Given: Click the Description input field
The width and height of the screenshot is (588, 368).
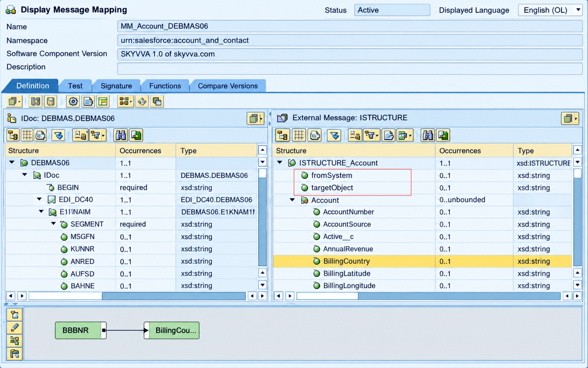Looking at the screenshot, I should (x=350, y=68).
